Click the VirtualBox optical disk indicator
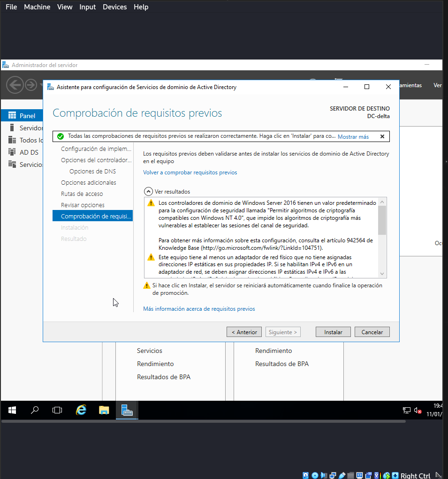This screenshot has height=479, width=448. (315, 475)
